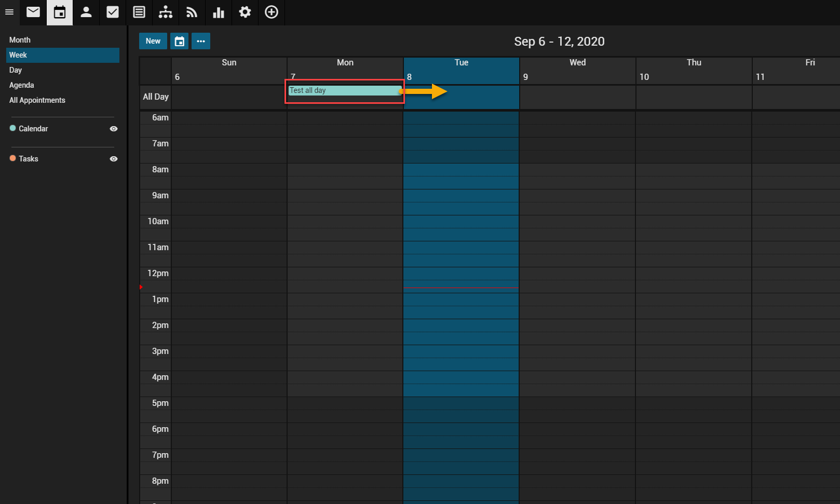This screenshot has height=504, width=840.
Task: Open the All Appointments list
Action: (37, 100)
